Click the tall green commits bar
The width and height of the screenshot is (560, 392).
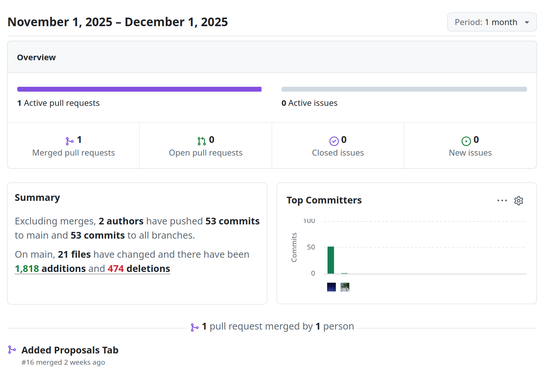tap(331, 260)
